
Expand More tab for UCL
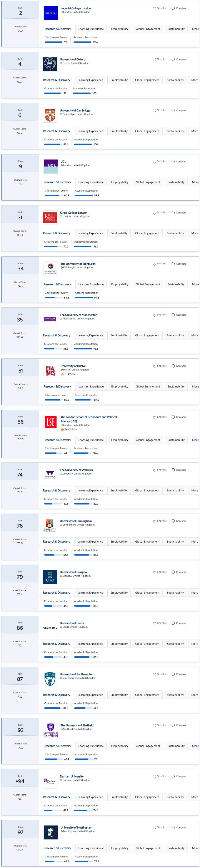tap(195, 182)
